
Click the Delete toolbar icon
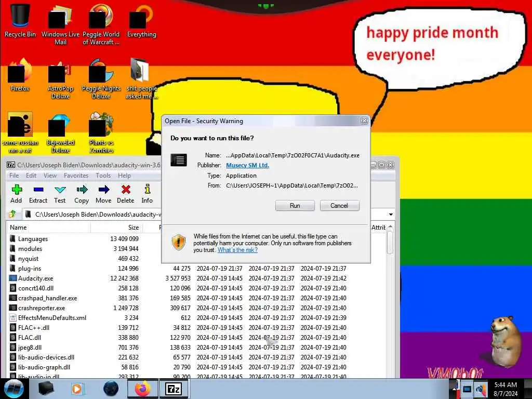point(126,194)
